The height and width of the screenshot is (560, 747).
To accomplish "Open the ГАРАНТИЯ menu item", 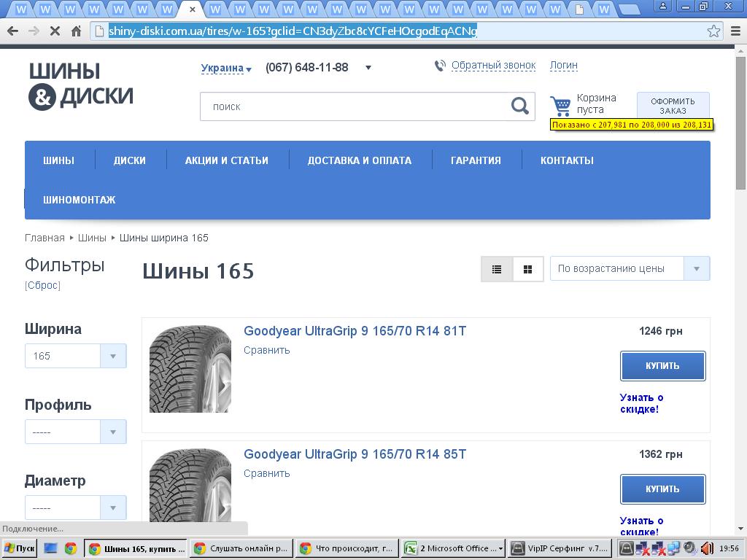I will [x=476, y=160].
